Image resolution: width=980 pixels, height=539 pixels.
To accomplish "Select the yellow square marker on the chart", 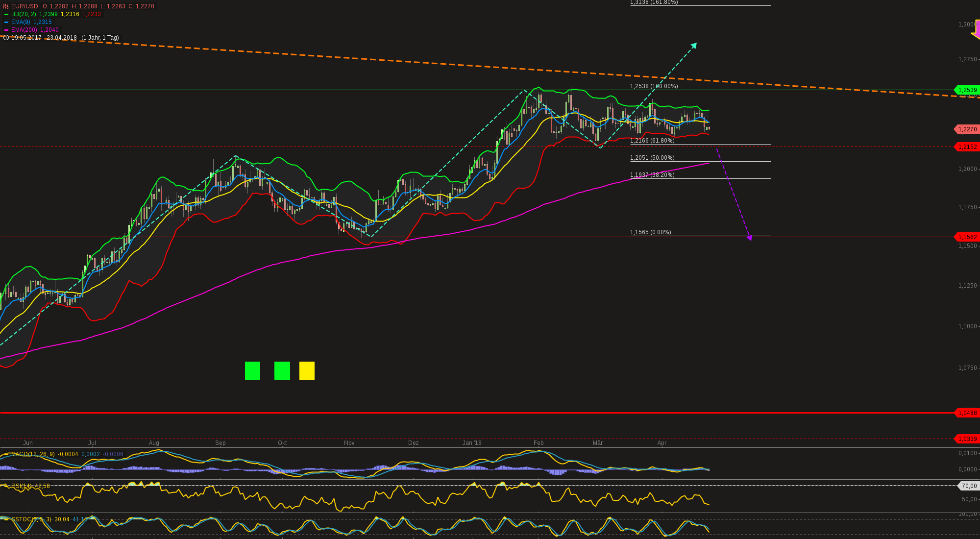I will (306, 371).
